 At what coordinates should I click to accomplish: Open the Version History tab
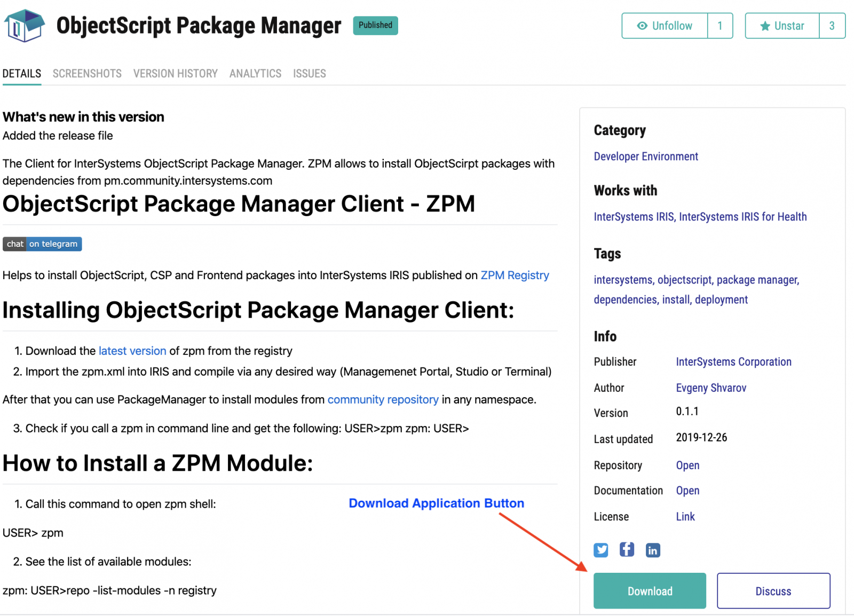(176, 74)
